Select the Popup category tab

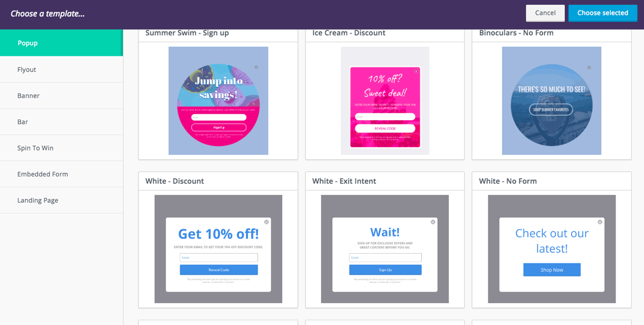(x=61, y=43)
